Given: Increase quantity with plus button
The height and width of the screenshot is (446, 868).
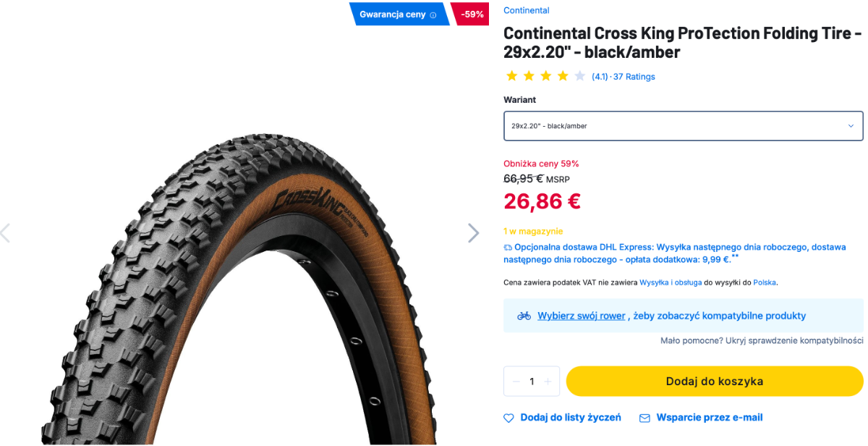Looking at the screenshot, I should (x=548, y=382).
